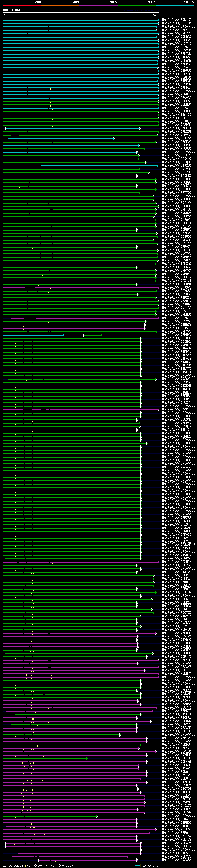
Task: Click the cyan alignment bar for UniRef100_C7J101
Action: tap(61, 139)
